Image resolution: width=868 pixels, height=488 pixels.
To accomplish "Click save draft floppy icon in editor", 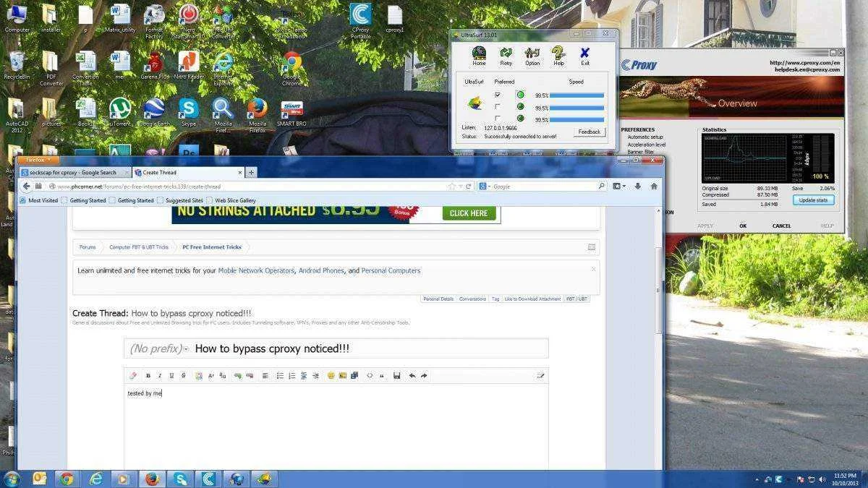I will tap(397, 375).
